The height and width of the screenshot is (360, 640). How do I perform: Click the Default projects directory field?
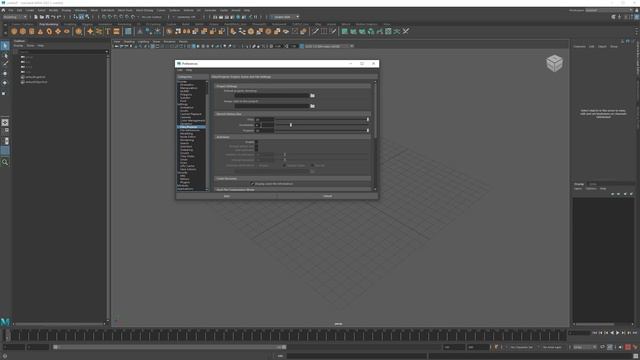point(272,96)
